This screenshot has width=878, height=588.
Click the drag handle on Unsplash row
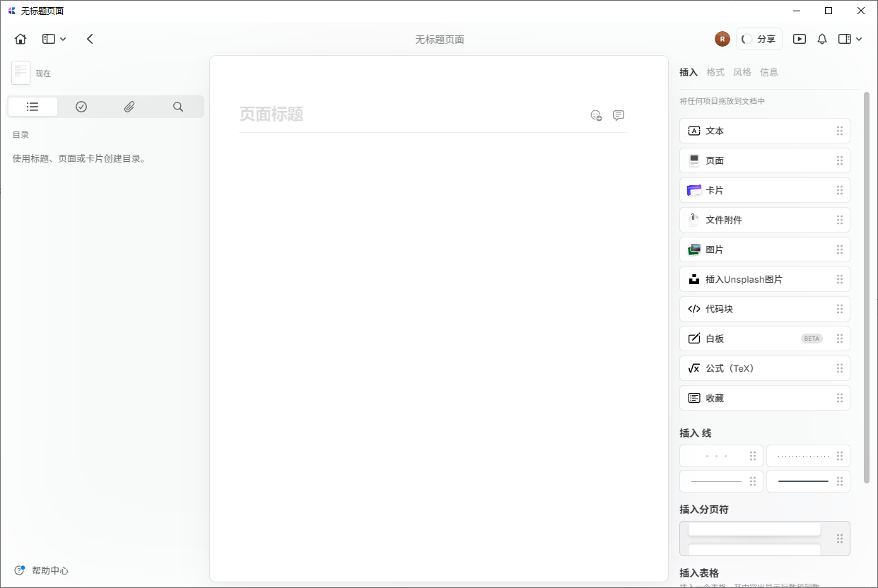pos(840,279)
